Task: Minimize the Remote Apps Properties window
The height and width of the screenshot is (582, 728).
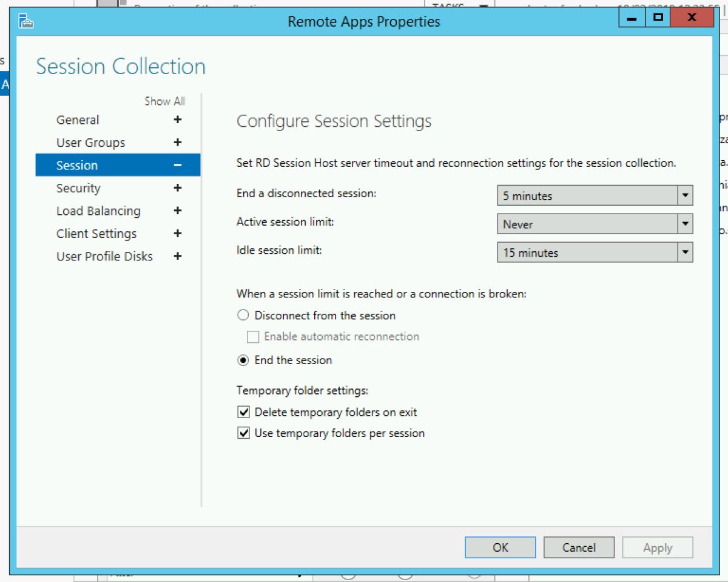Action: click(632, 18)
